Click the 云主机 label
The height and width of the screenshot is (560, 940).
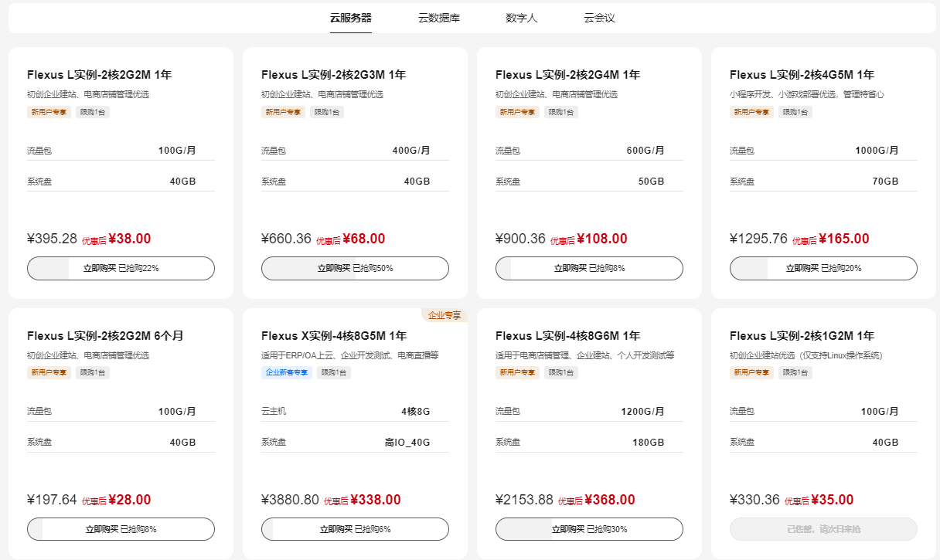(274, 412)
